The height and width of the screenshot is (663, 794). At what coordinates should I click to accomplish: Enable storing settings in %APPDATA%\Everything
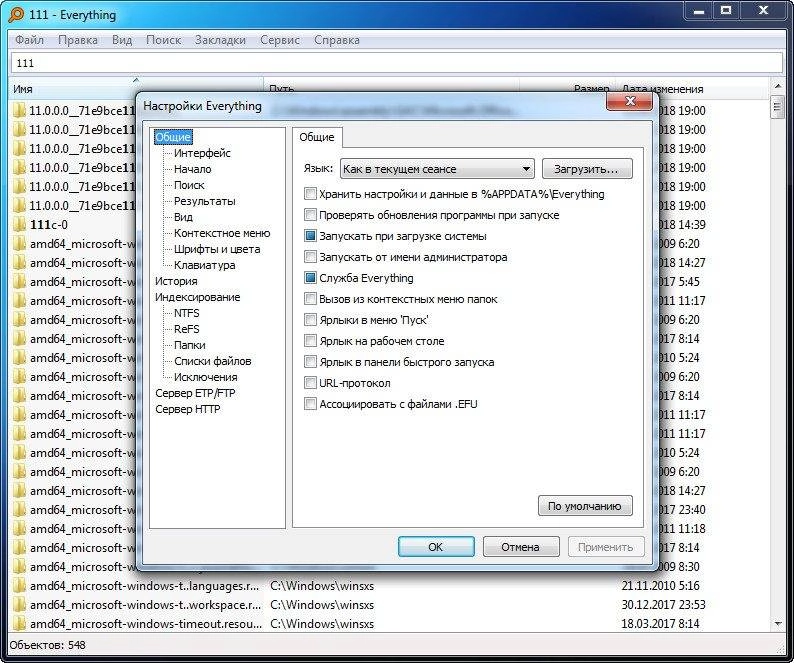tap(310, 194)
